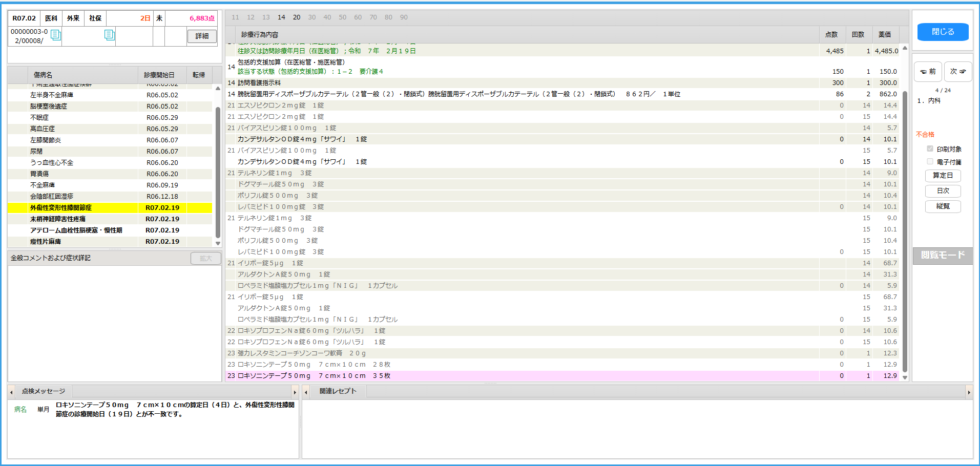Select the highlighted 外傷性変形性膝関節症 row
Viewport: 980px width, 466px height.
click(110, 208)
